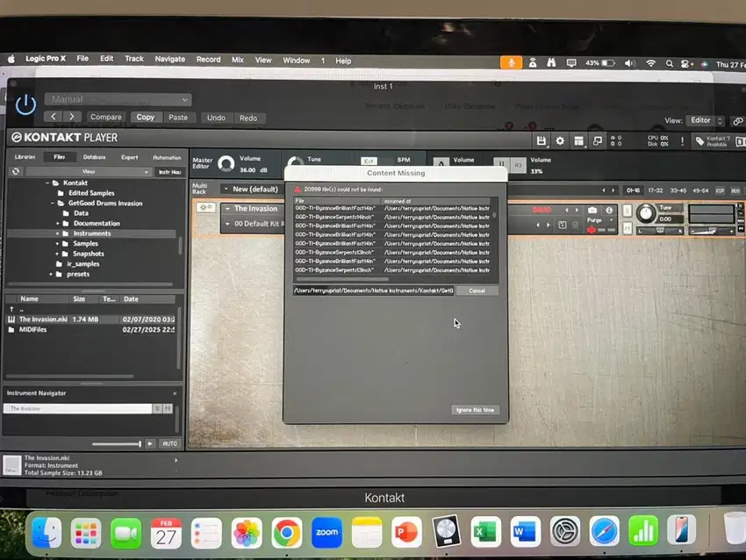Open Word from the Dock
This screenshot has height=560, width=746.
click(x=524, y=531)
